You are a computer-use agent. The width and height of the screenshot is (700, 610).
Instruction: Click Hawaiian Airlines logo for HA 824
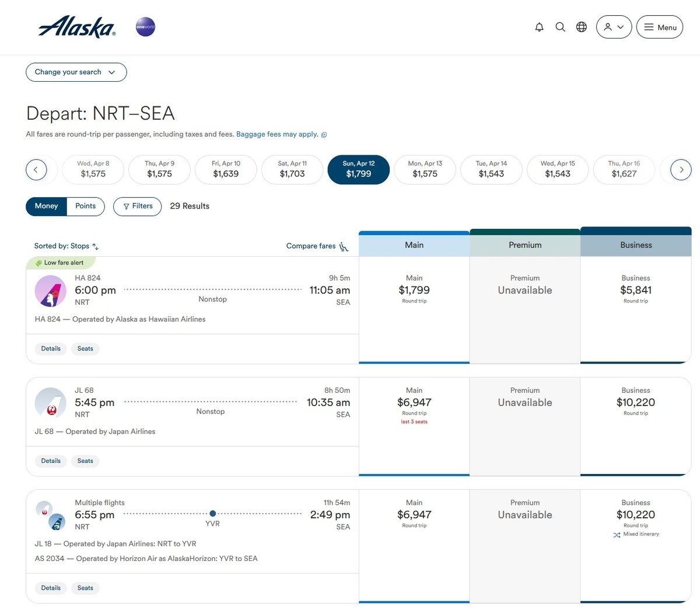pos(50,291)
